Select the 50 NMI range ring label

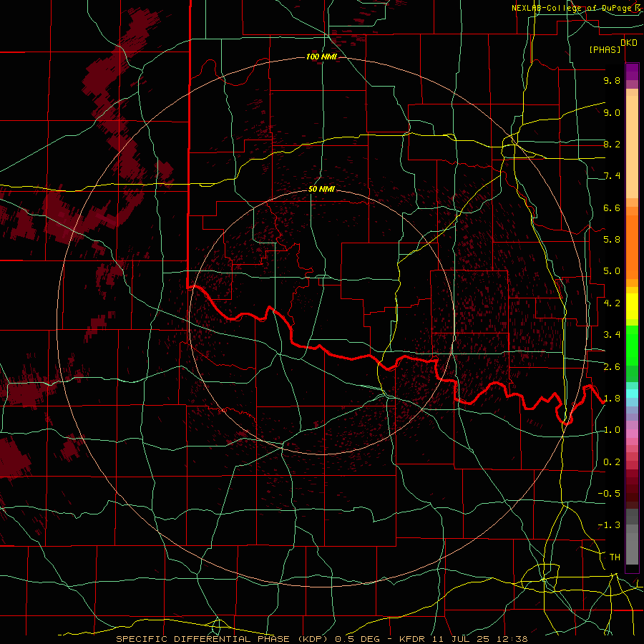click(321, 189)
